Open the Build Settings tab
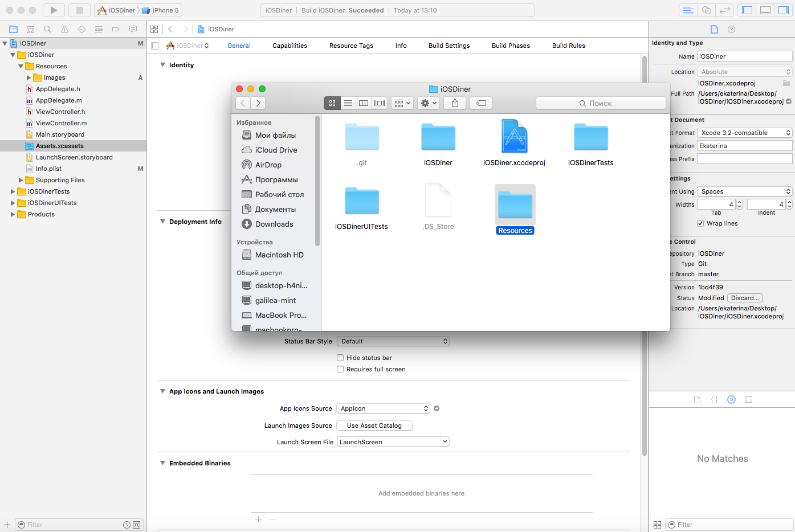The height and width of the screenshot is (532, 795). coord(449,46)
